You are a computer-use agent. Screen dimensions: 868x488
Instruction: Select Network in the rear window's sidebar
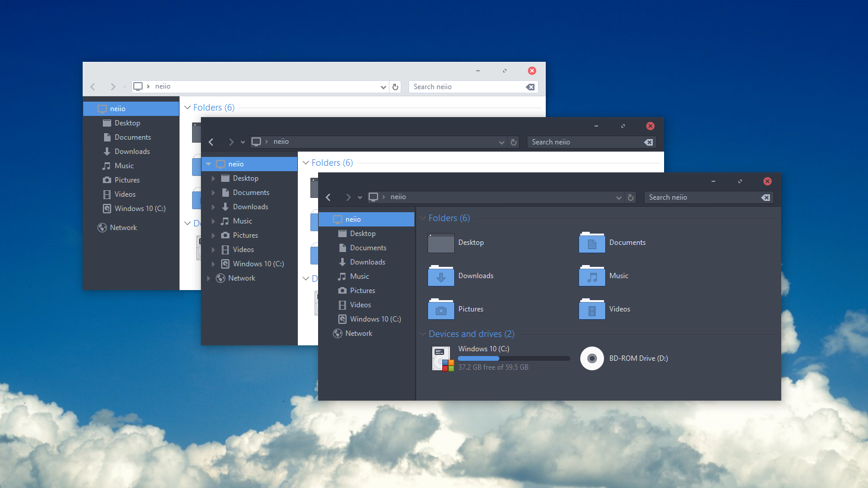point(131,228)
